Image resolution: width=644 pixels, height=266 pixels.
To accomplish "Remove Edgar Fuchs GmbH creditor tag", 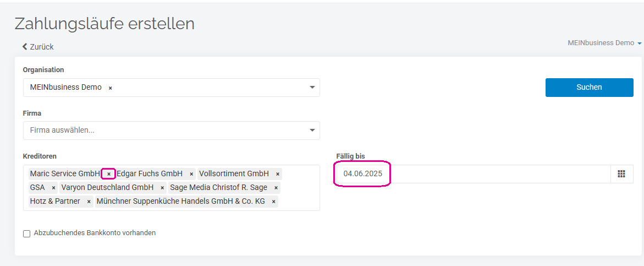I will click(x=191, y=174).
